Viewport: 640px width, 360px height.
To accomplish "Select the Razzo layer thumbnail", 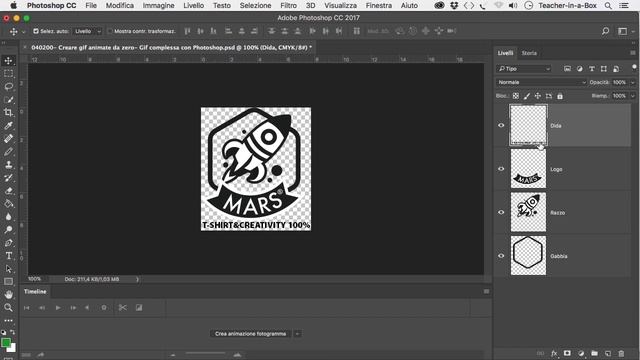I will [528, 212].
